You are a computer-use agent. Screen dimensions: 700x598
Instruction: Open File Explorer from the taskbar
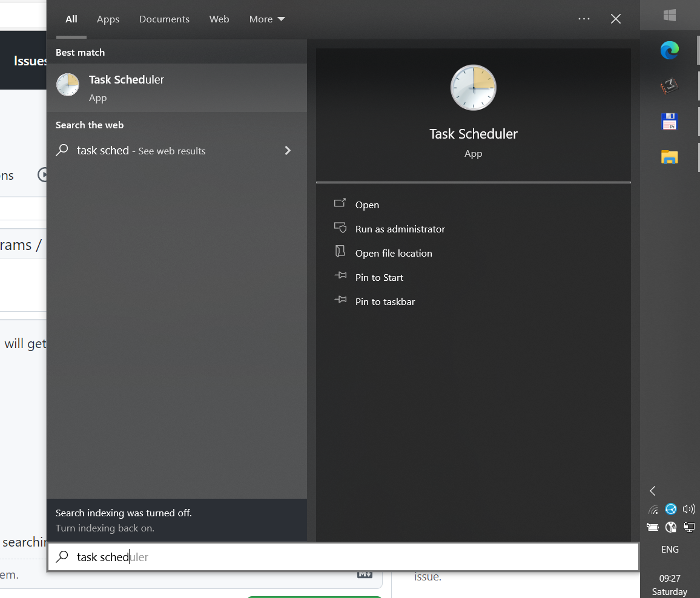coord(670,157)
